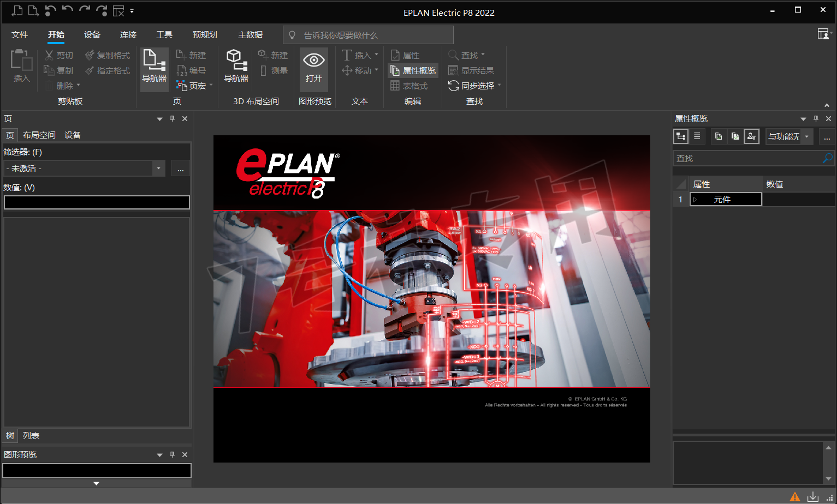This screenshot has height=504, width=837.
Task: Pin the 图形预览 panel
Action: pyautogui.click(x=172, y=454)
